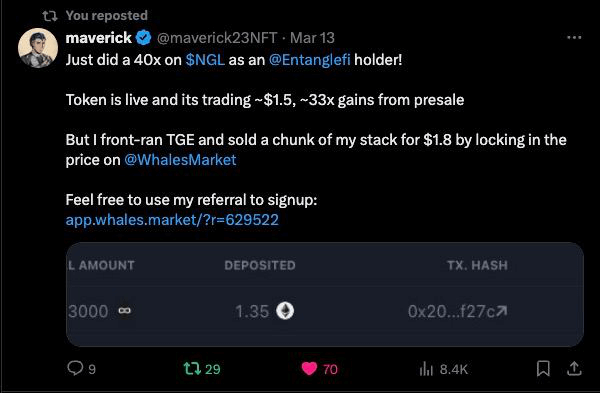Open the $NGL cashtag link

point(205,60)
